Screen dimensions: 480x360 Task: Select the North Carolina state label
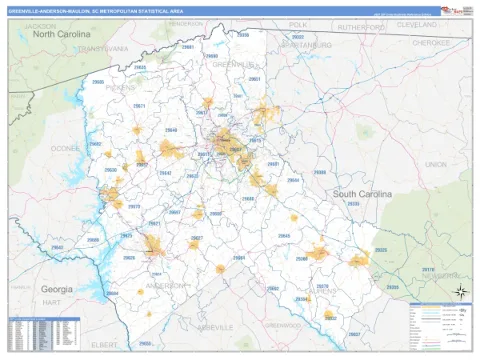coord(61,34)
